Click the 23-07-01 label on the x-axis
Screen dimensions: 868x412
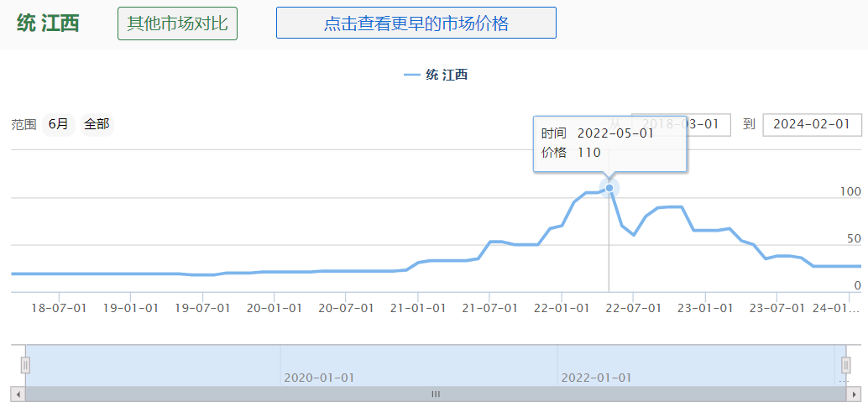776,308
